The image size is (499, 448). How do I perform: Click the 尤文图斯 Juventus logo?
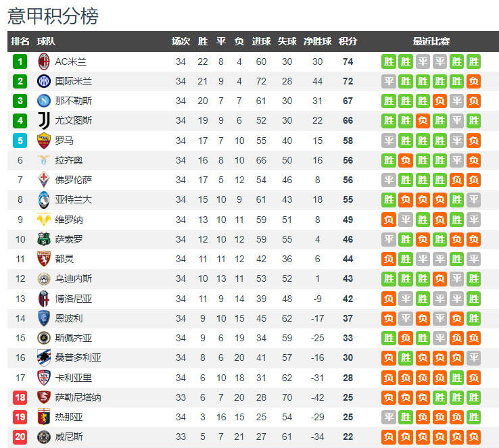pyautogui.click(x=43, y=121)
